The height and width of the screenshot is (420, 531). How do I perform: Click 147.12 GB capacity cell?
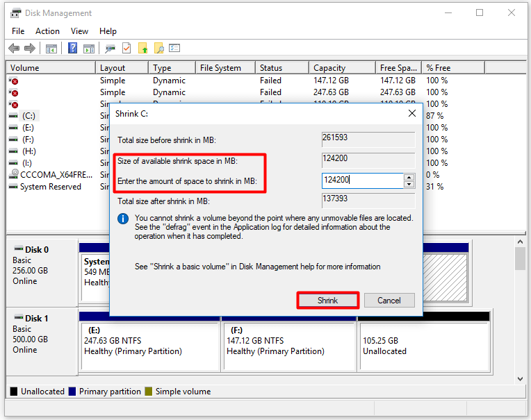click(x=331, y=81)
